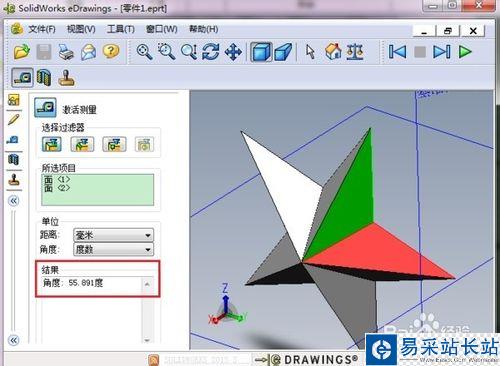Choose the Select arrow pointer tool
500x366 pixels.
(x=310, y=52)
